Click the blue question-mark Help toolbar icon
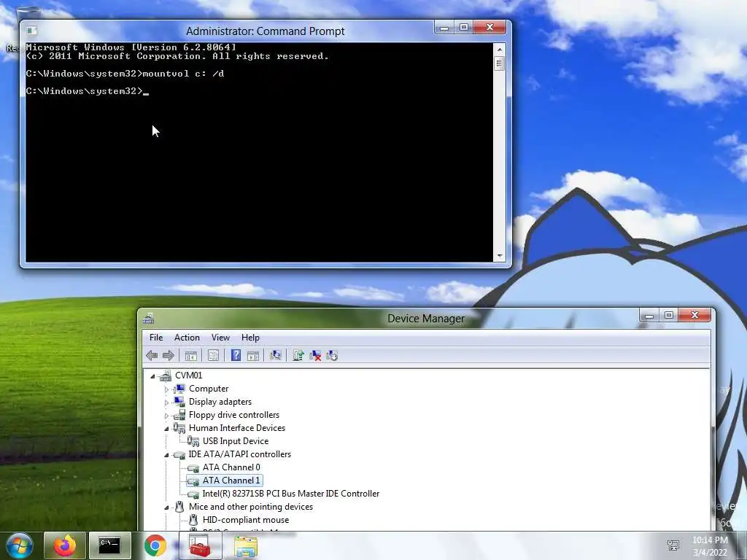 [236, 355]
